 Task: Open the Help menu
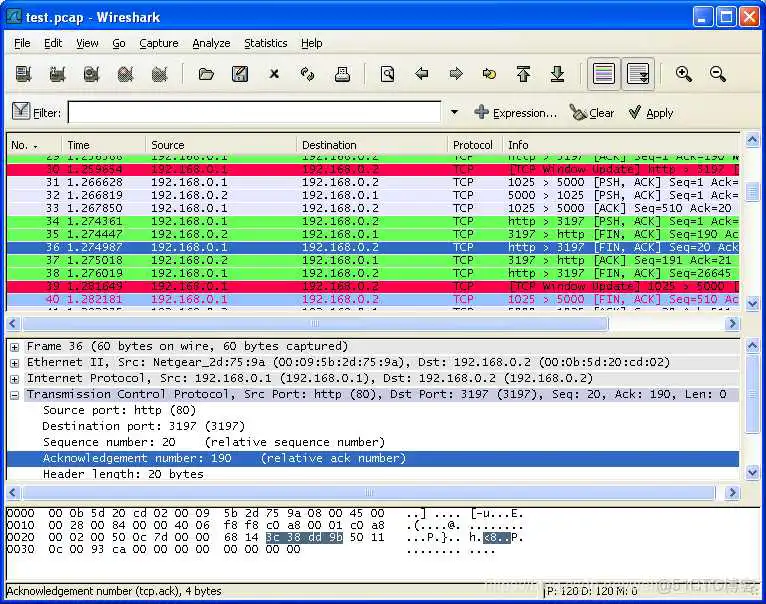311,43
